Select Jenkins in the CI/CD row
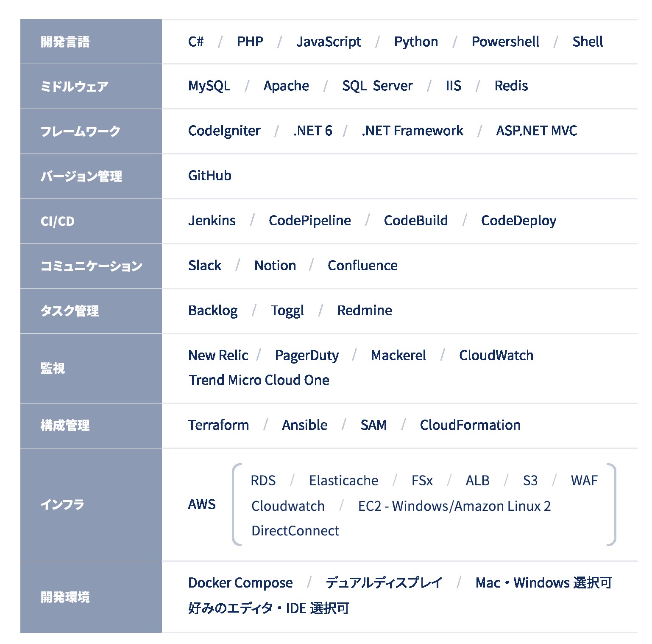Screen dimensions: 652x644 [212, 221]
